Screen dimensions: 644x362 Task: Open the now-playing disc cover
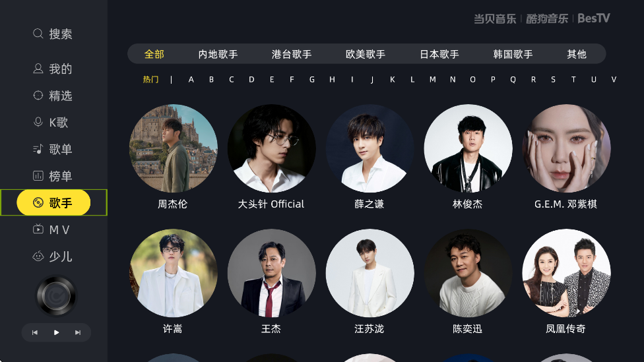click(56, 296)
